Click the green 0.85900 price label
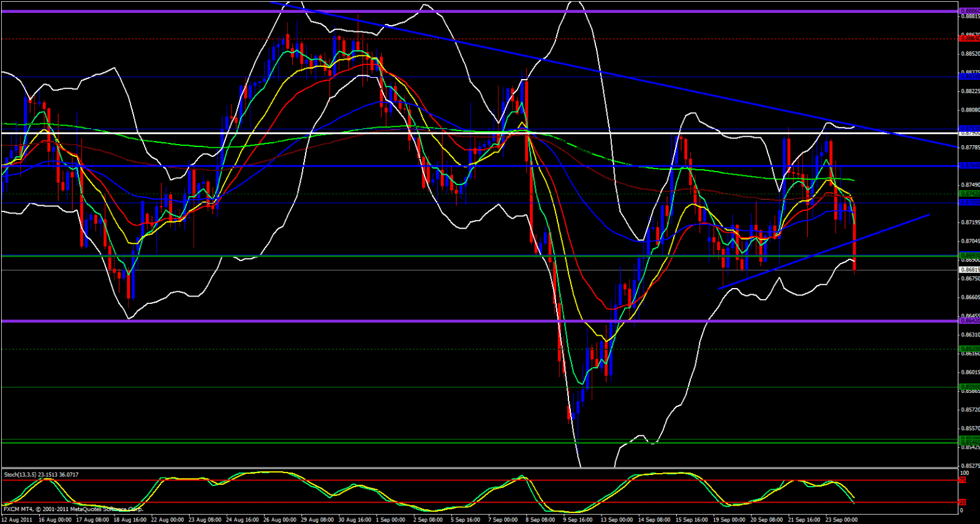The width and height of the screenshot is (980, 524). click(969, 387)
